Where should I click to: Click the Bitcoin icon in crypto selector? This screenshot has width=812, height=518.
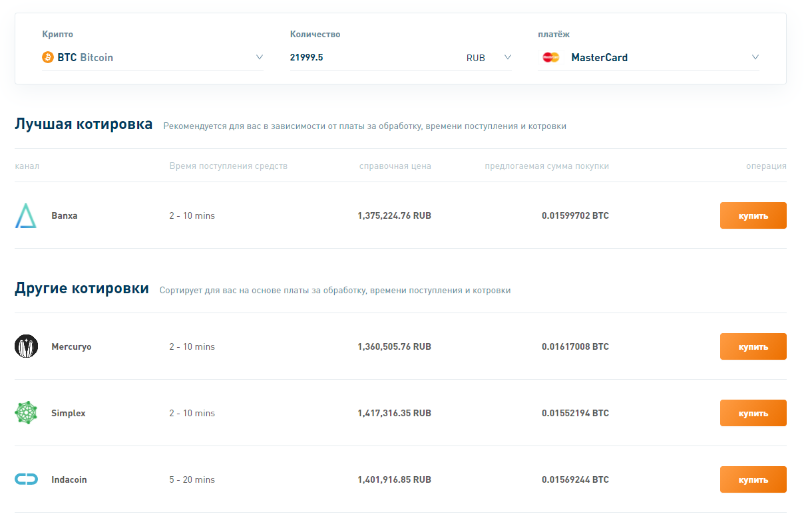click(x=47, y=58)
